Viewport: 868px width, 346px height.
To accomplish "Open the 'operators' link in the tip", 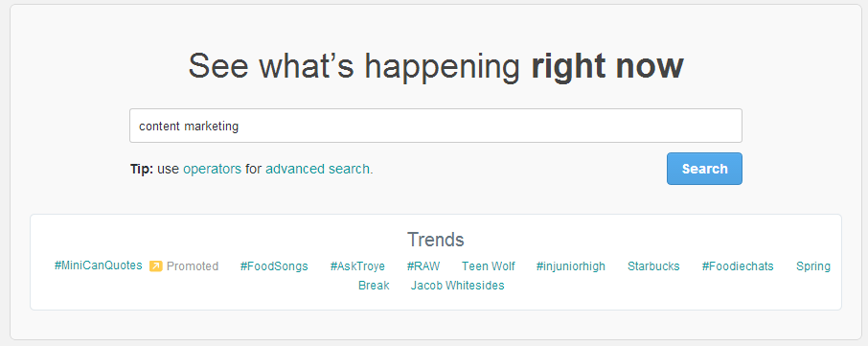I will [x=212, y=169].
